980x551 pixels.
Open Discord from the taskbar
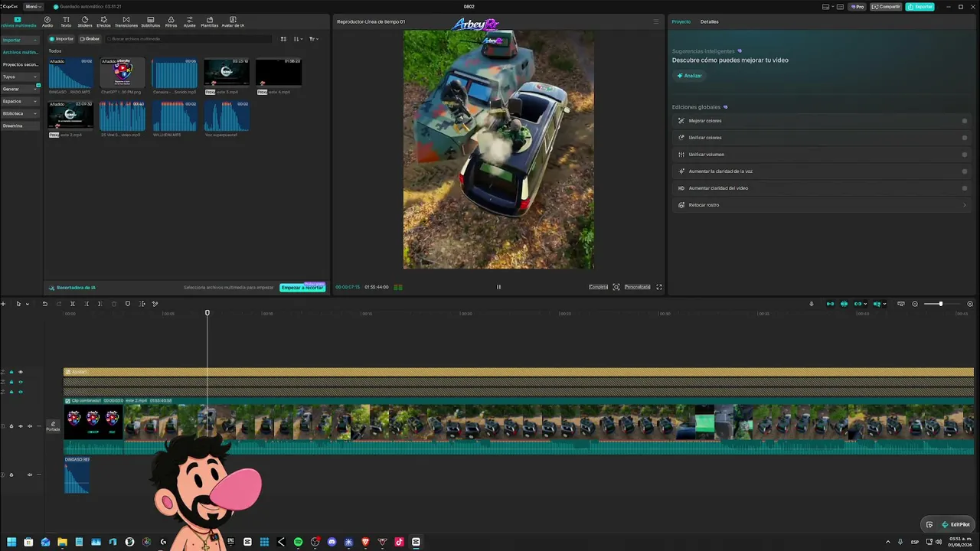[332, 542]
